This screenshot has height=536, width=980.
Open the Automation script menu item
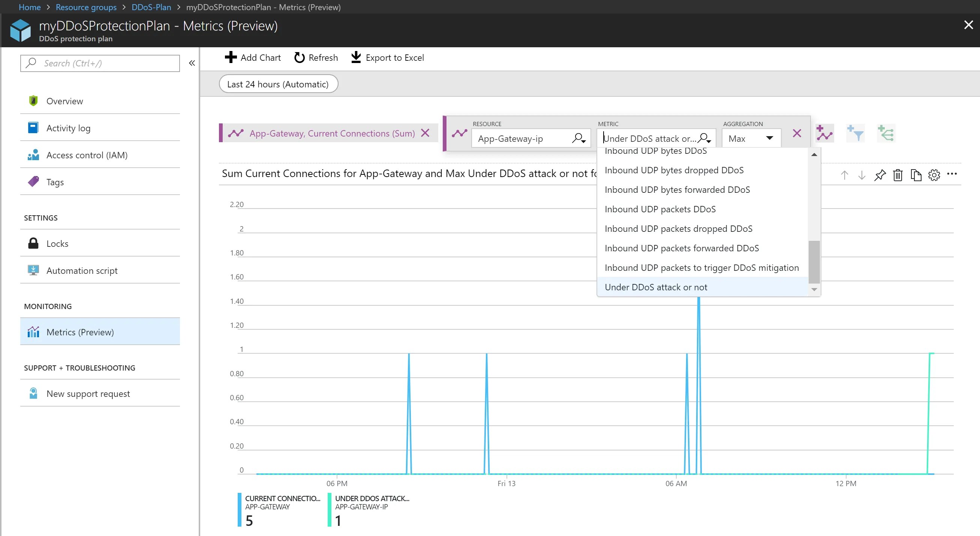pyautogui.click(x=100, y=270)
